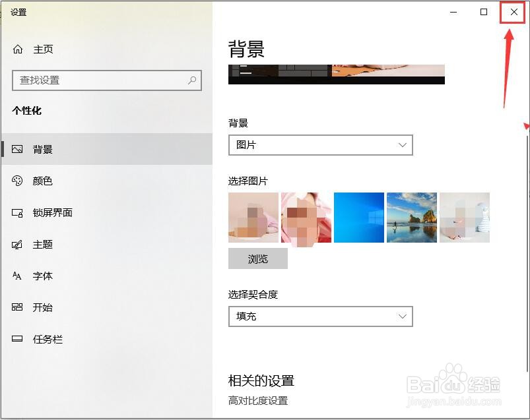The image size is (530, 420).
Task: Open the 选择契合度 dropdown showing 填充
Action: 320,316
